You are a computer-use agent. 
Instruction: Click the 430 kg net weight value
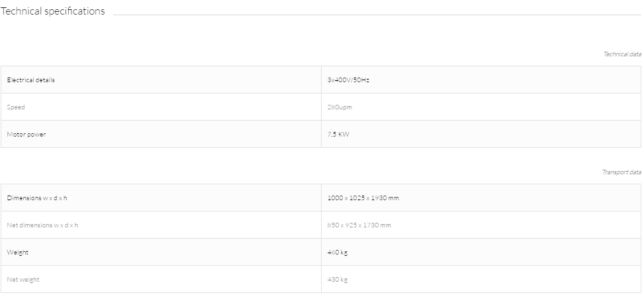pyautogui.click(x=337, y=279)
